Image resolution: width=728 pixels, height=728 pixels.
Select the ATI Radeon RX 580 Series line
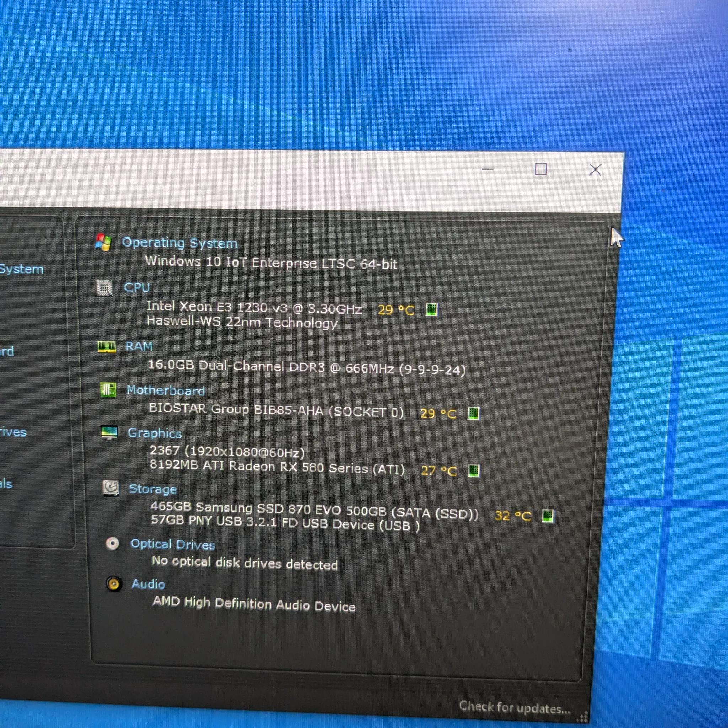click(277, 467)
